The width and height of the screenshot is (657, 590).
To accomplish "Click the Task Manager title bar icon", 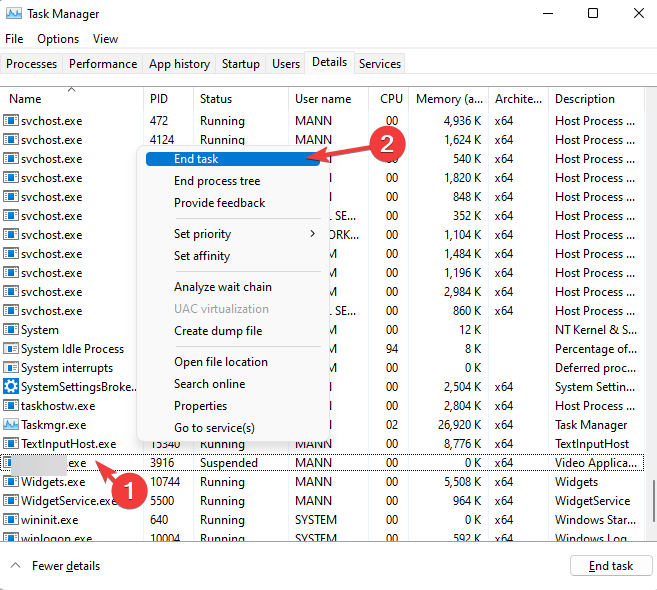I will pos(14,13).
